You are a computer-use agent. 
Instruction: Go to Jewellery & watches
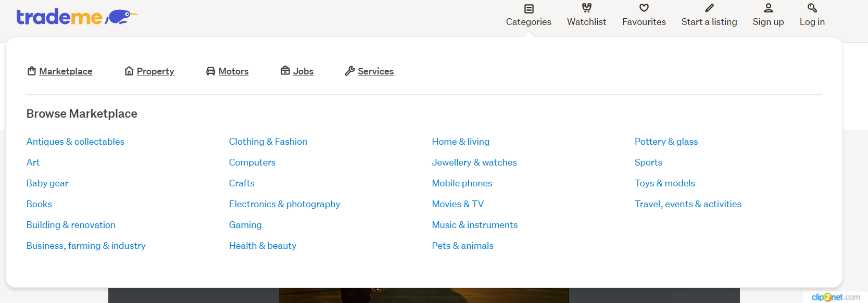click(474, 162)
